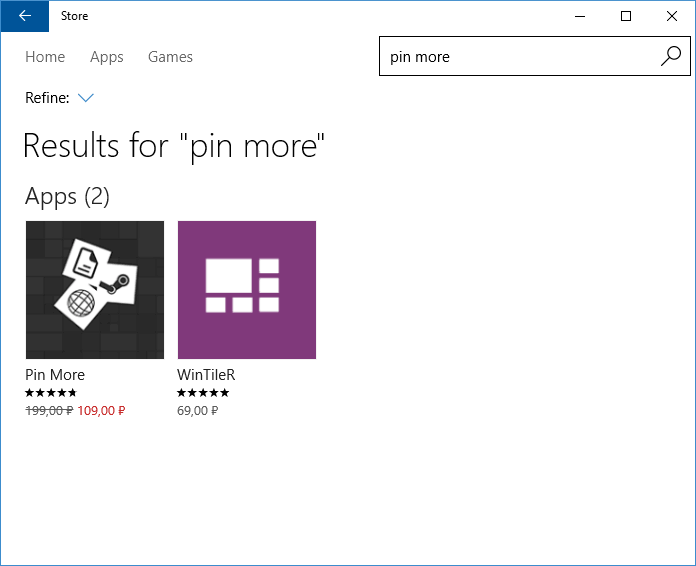Maximize the Store window

click(x=626, y=16)
